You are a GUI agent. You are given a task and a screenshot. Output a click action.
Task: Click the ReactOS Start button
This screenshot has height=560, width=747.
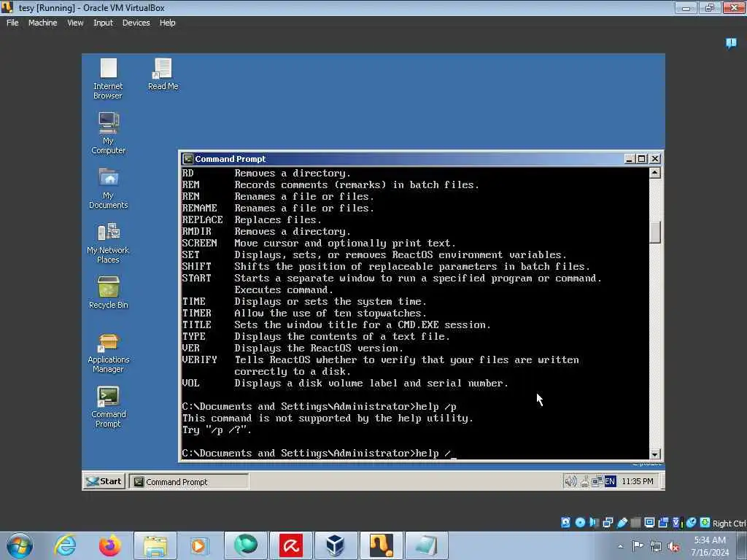coord(104,481)
